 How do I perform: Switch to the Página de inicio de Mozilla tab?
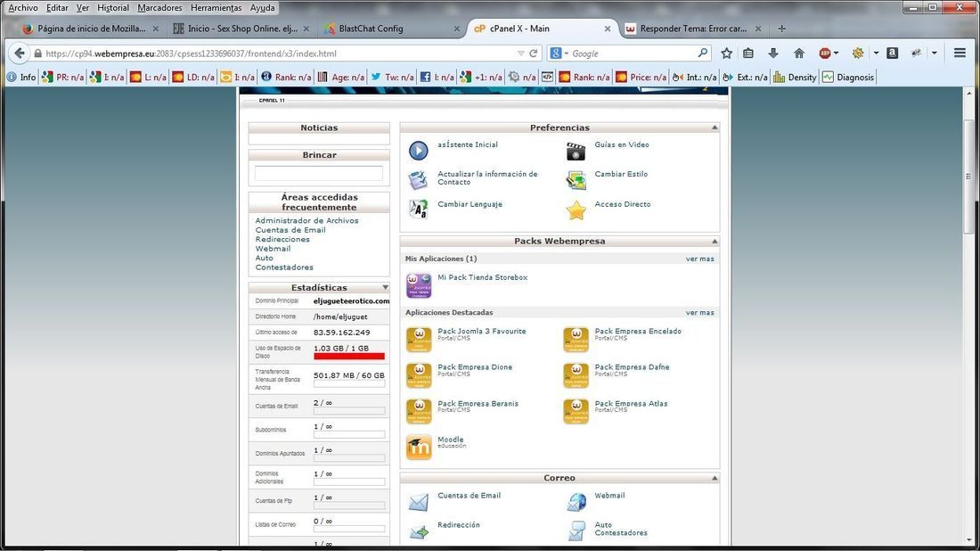pyautogui.click(x=91, y=29)
